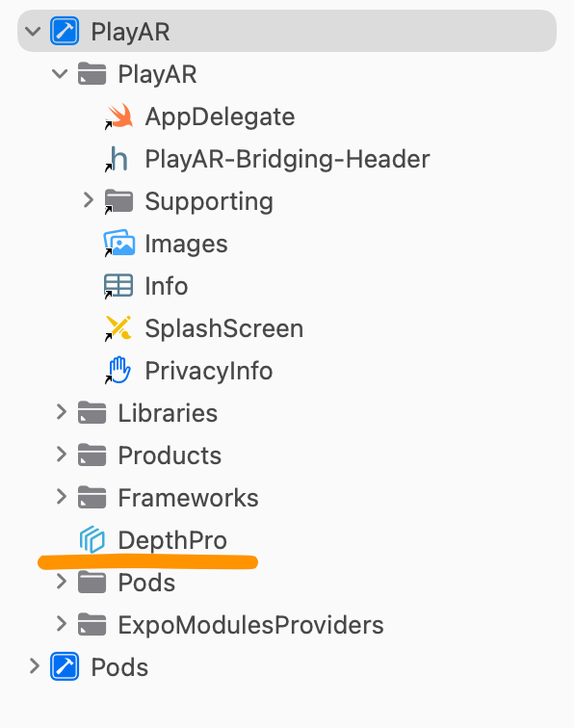Expand the Libraries group

click(61, 412)
